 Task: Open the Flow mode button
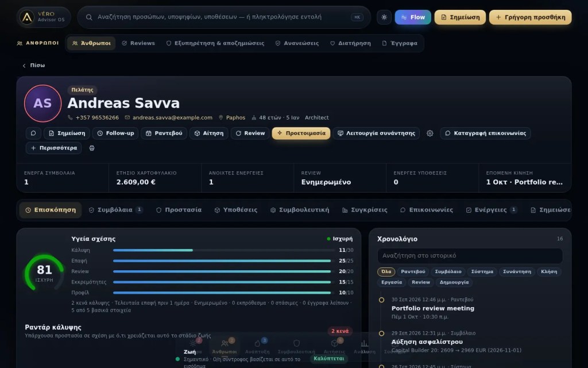point(413,17)
